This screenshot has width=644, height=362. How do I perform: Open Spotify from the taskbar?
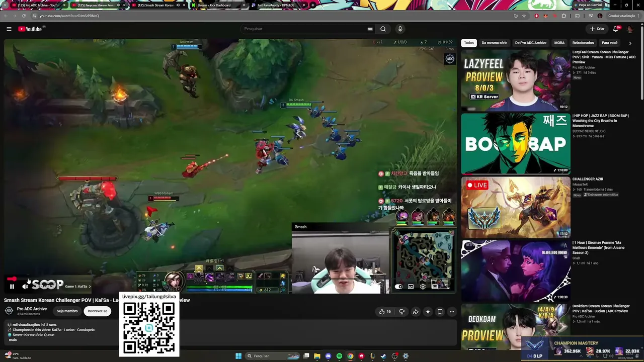click(339, 356)
